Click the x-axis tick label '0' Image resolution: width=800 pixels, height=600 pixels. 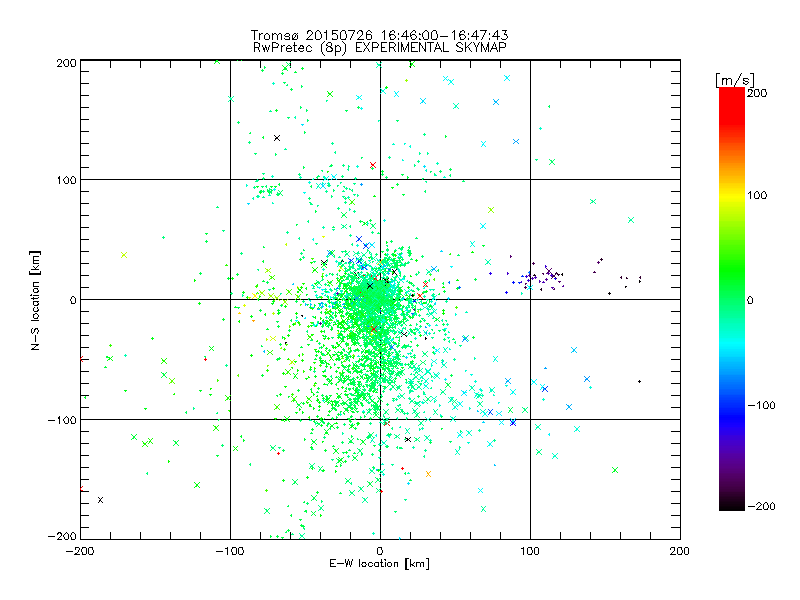pyautogui.click(x=380, y=551)
